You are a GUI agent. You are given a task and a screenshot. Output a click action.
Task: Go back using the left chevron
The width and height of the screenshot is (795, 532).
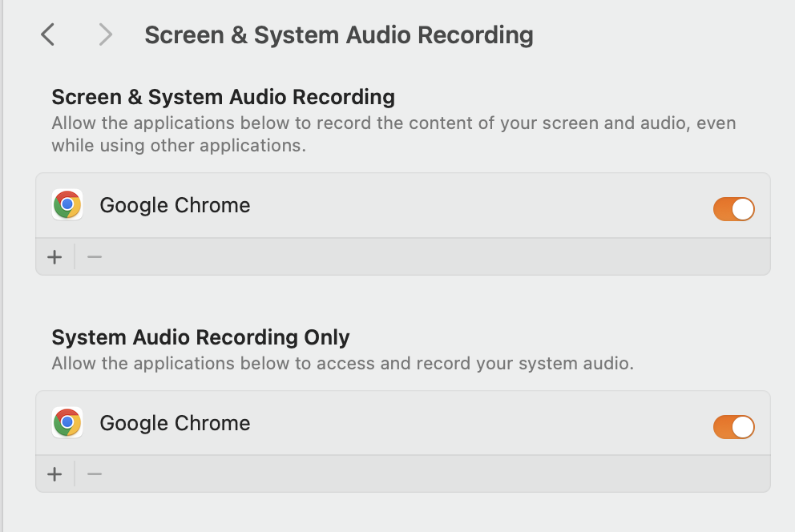pyautogui.click(x=48, y=34)
